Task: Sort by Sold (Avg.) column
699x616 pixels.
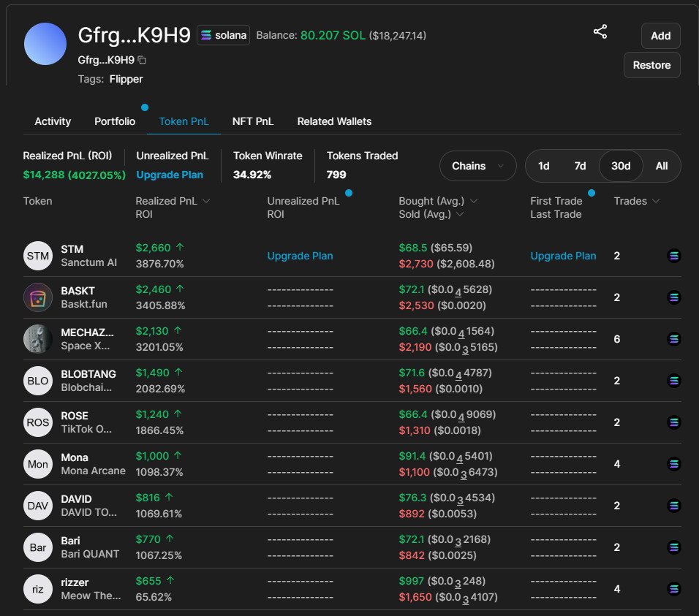Action: point(431,214)
